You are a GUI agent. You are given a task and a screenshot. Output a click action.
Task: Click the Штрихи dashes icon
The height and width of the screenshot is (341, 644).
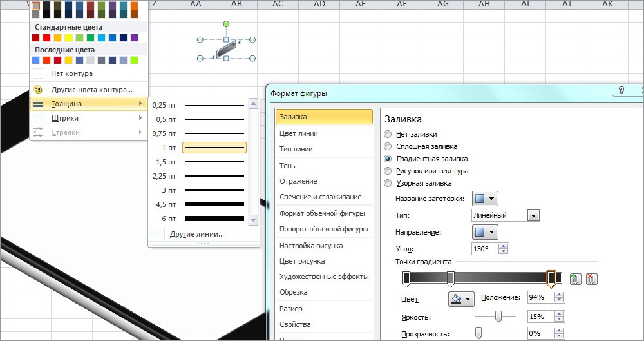coord(38,118)
